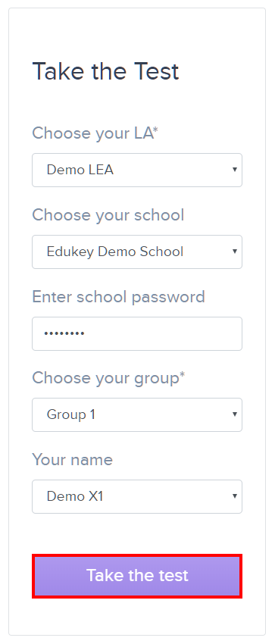Viewport: 275px width, 644px height.
Task: Click the 'Choose your school' label
Action: (x=108, y=215)
